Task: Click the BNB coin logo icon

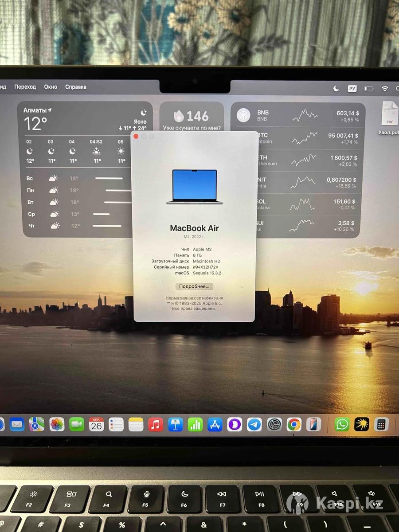Action: click(243, 115)
